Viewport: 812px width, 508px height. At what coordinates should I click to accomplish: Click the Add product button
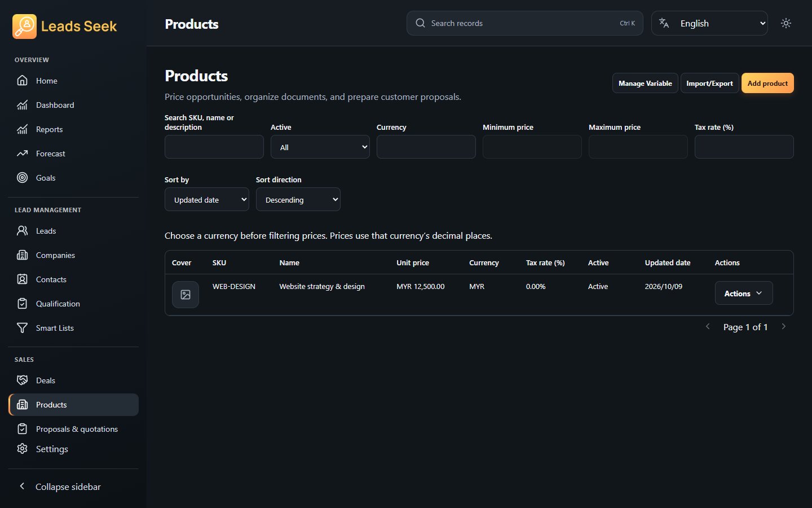click(767, 84)
